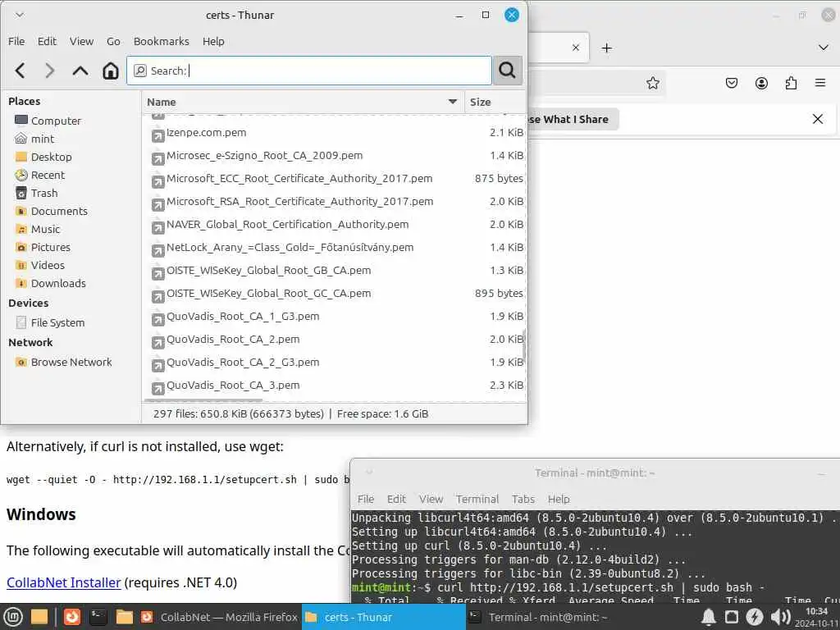The width and height of the screenshot is (840, 630).
Task: Open Documents in Places sidebar
Action: pos(59,211)
